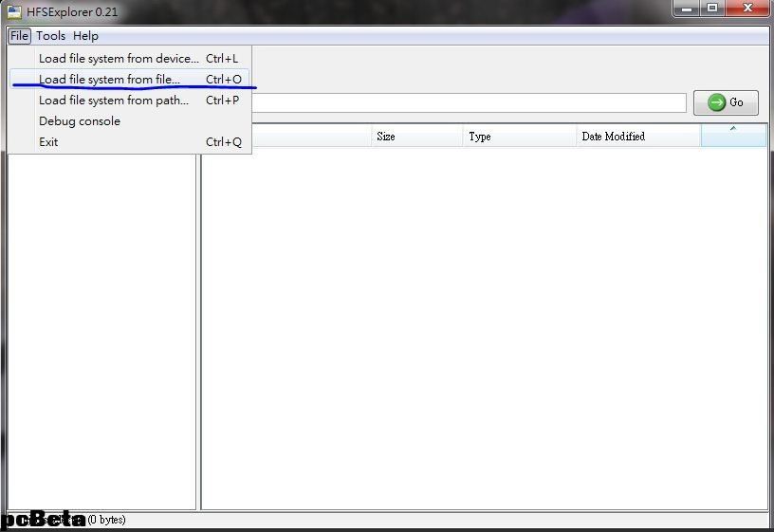Click the sort arrow in the last column header
The height and width of the screenshot is (532, 774).
732,130
